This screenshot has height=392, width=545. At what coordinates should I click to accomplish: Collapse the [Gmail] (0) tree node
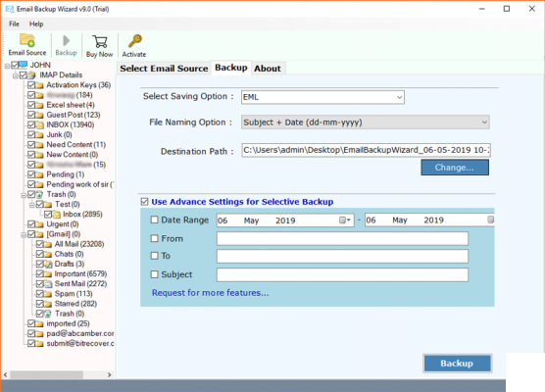pyautogui.click(x=24, y=235)
